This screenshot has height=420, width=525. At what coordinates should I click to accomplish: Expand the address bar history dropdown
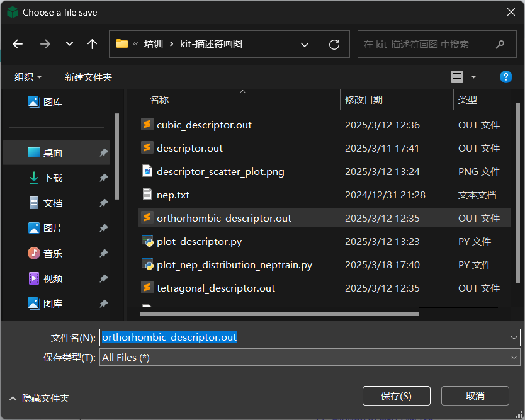(304, 45)
